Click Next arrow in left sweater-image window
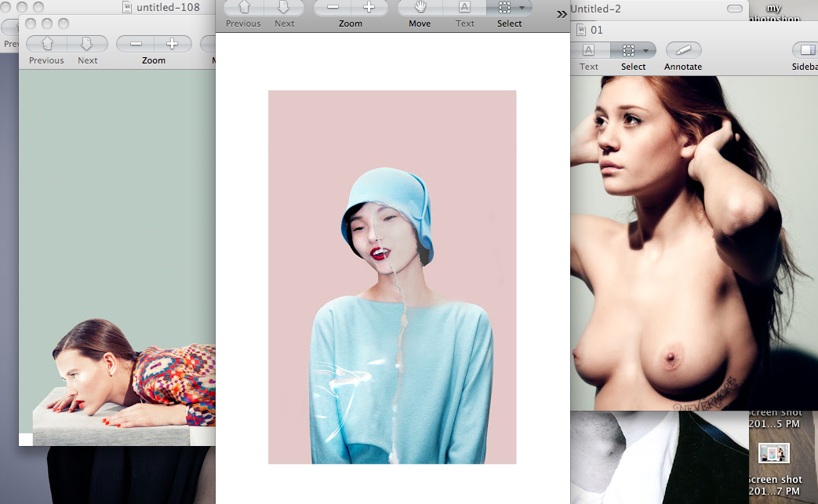The image size is (818, 504). [87, 44]
